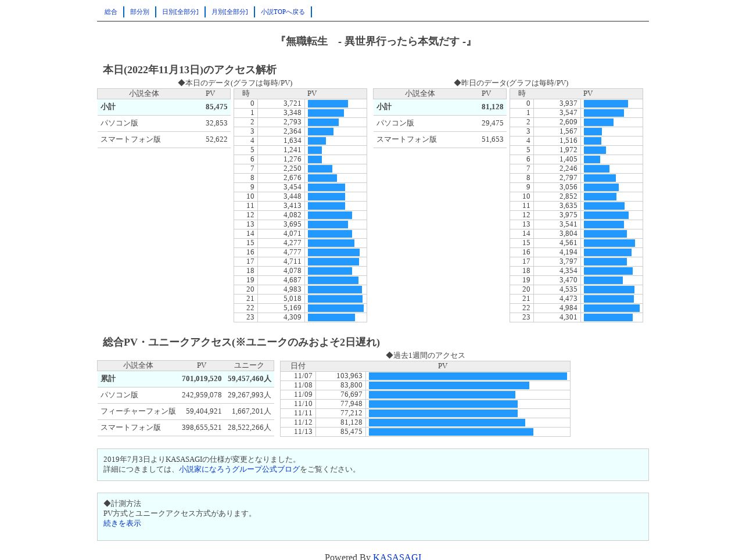746x560 pixels.
Task: Open the 小説家になろうグループ公式ブログ link
Action: pos(239,469)
